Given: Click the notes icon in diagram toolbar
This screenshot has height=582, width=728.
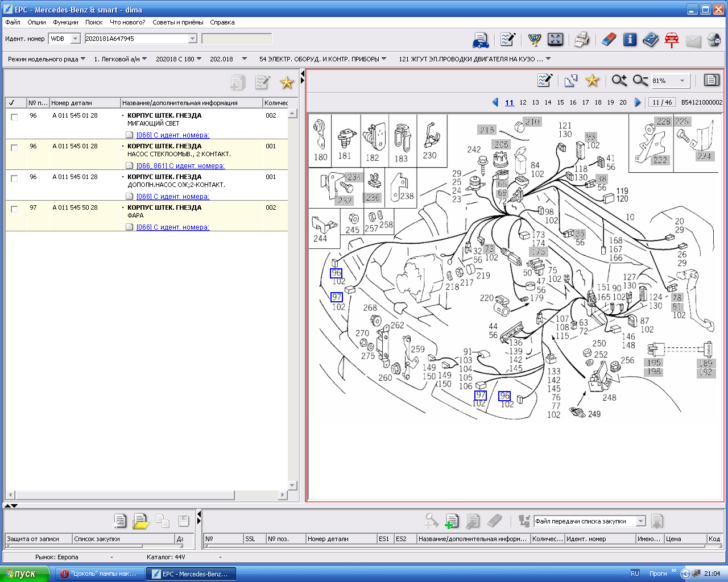Looking at the screenshot, I should point(545,80).
